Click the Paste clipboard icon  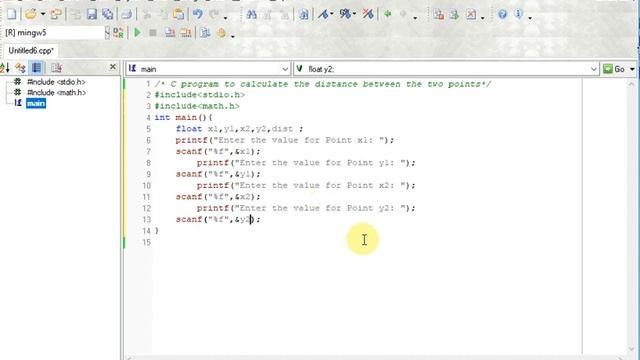(x=178, y=15)
